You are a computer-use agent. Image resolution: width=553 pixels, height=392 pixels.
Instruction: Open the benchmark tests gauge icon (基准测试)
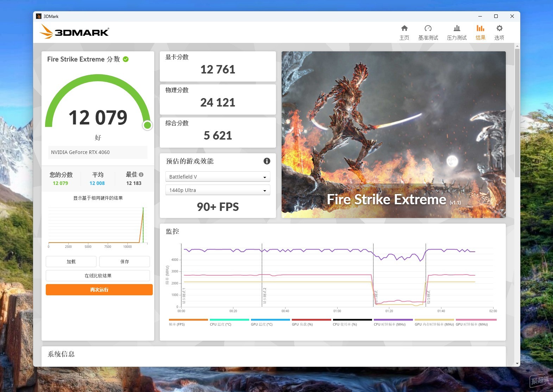point(428,28)
